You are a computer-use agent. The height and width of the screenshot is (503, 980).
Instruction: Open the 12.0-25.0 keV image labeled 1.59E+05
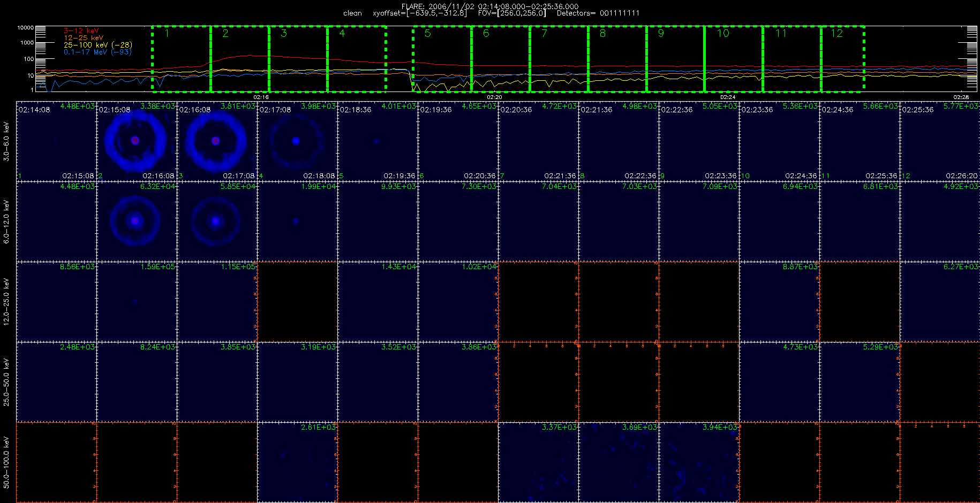pyautogui.click(x=137, y=301)
